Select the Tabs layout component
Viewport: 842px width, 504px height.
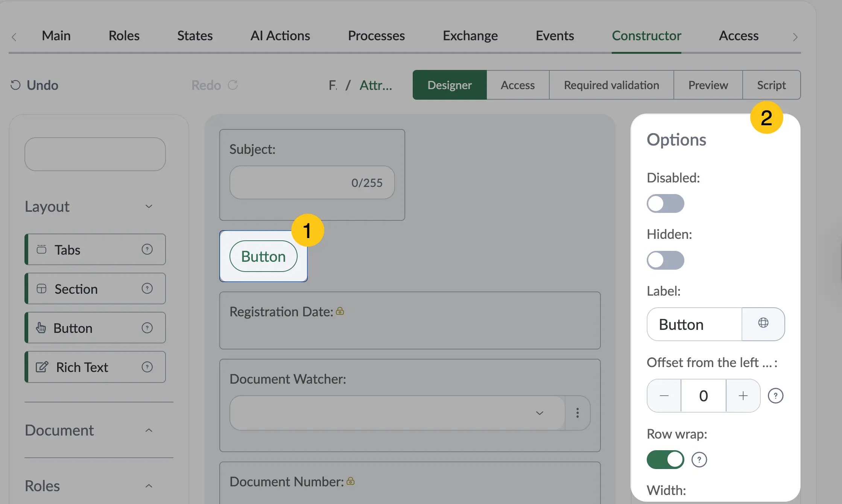95,249
